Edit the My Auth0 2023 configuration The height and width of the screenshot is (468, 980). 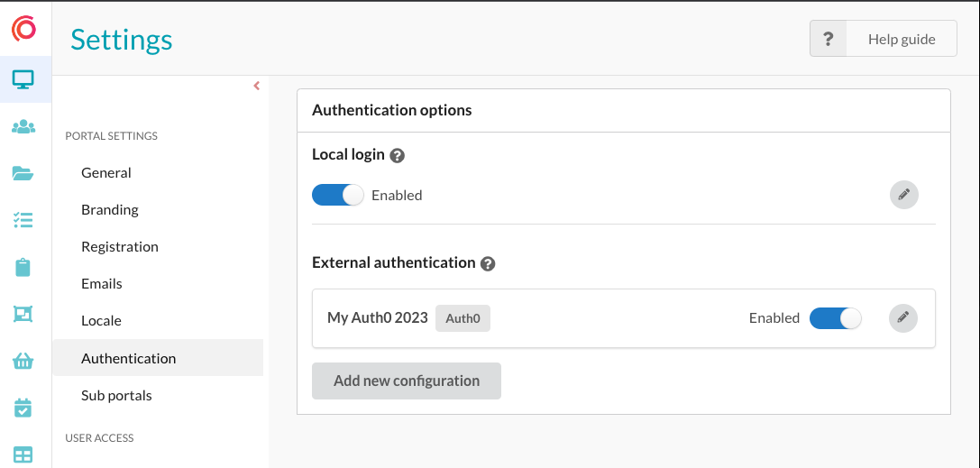point(902,317)
